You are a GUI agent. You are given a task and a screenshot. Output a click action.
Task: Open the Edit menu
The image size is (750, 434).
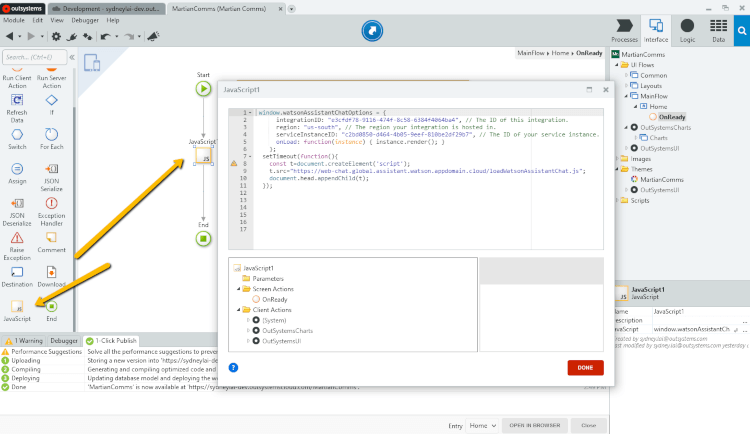38,20
